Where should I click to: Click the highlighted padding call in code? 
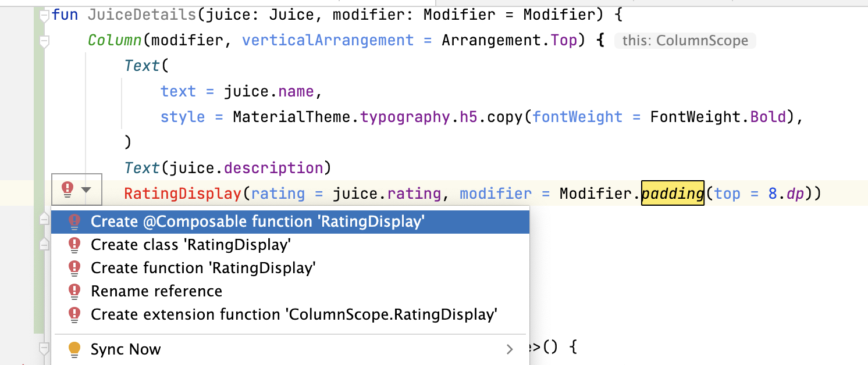[x=673, y=193]
